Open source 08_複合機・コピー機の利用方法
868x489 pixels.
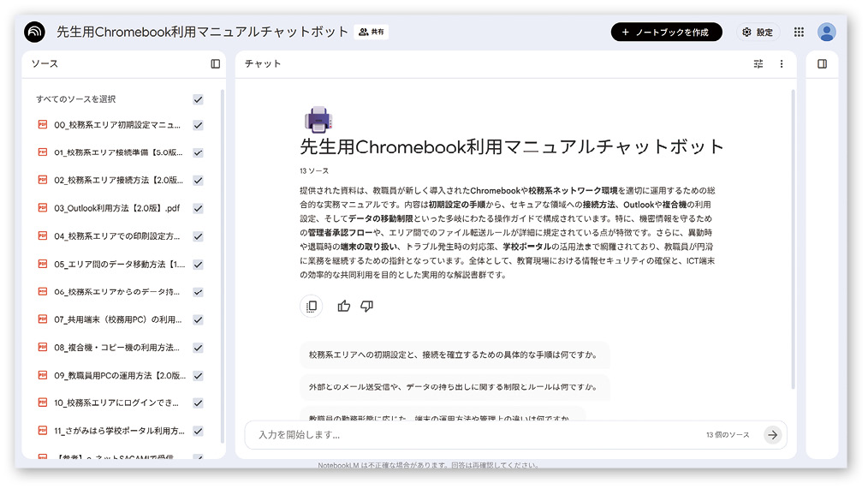coord(116,348)
